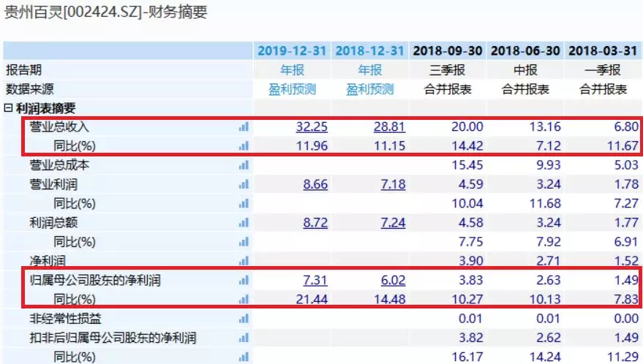Click operating profit value 4.59
This screenshot has height=364, width=643.
coord(471,184)
